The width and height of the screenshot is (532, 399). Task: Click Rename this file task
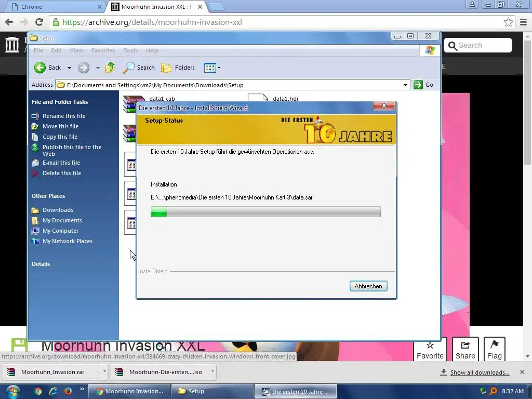pos(64,116)
